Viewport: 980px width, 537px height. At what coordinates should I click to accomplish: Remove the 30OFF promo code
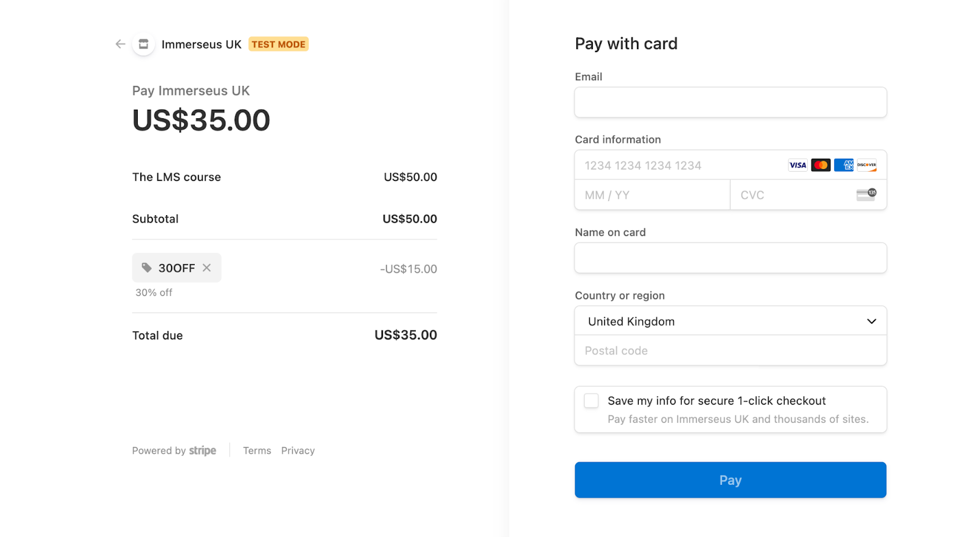pyautogui.click(x=207, y=268)
